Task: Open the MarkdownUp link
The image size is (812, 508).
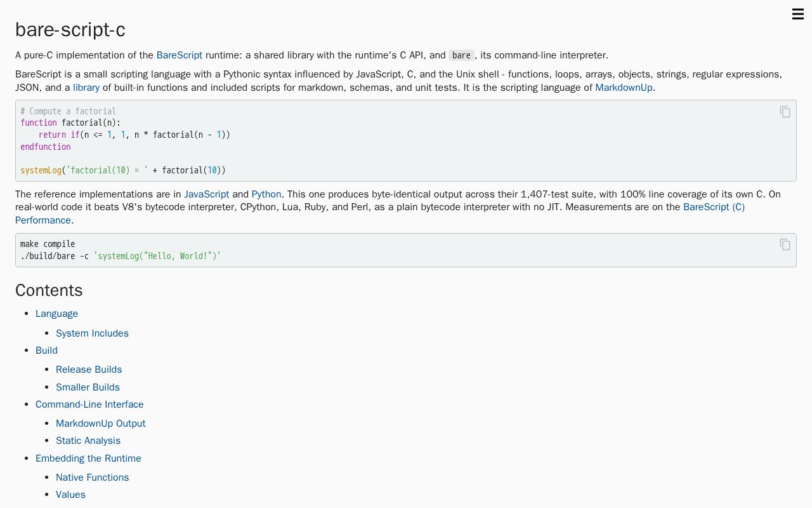Action: coord(624,88)
